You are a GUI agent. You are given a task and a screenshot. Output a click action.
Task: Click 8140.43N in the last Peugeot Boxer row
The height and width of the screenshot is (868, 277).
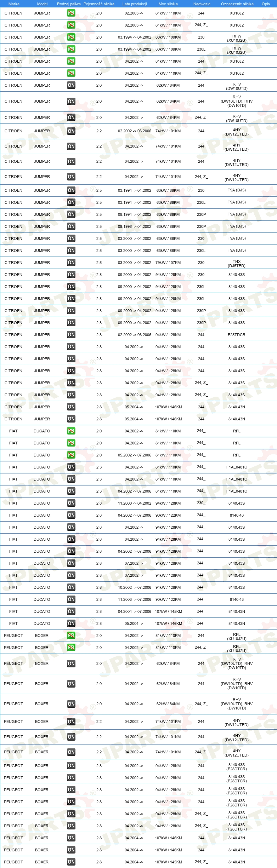(237, 862)
